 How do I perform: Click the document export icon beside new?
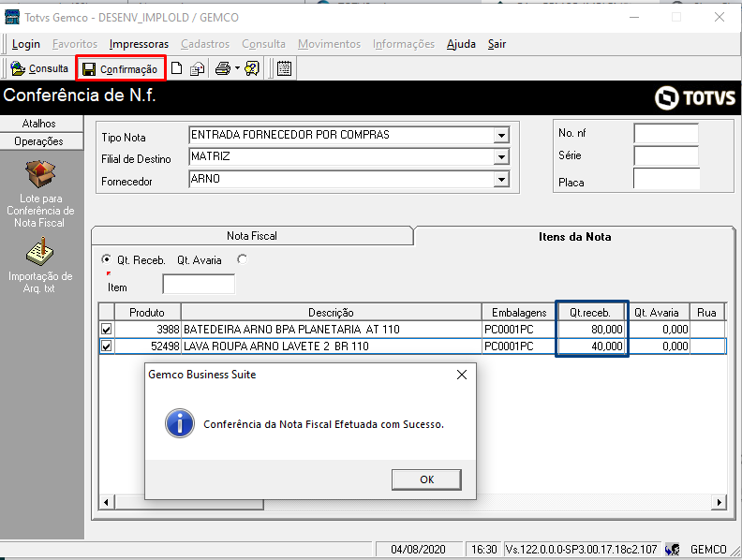pyautogui.click(x=197, y=69)
